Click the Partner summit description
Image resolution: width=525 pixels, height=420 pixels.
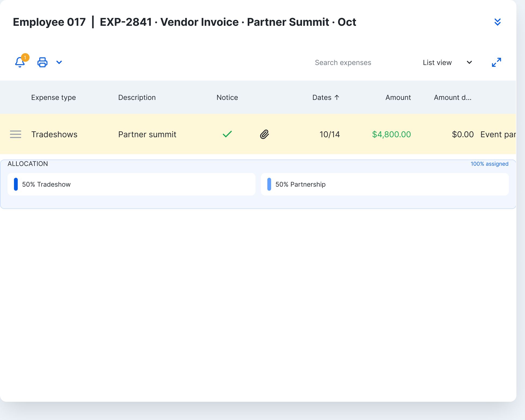147,134
